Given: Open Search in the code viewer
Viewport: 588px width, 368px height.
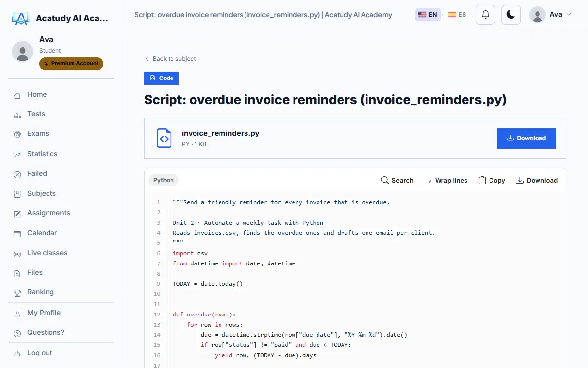Looking at the screenshot, I should 397,180.
